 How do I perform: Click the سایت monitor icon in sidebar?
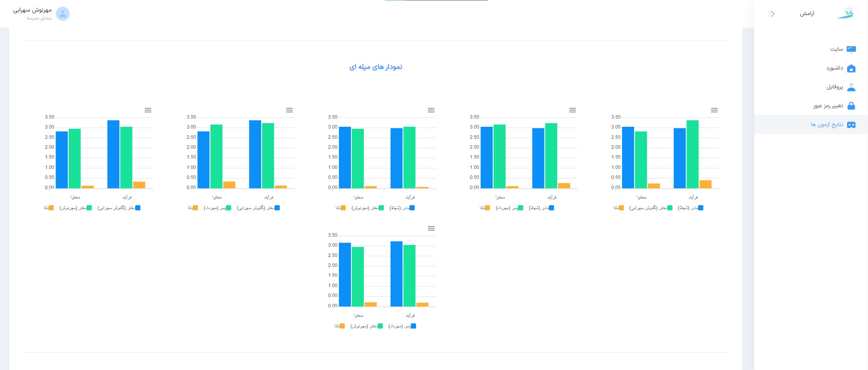coord(851,49)
